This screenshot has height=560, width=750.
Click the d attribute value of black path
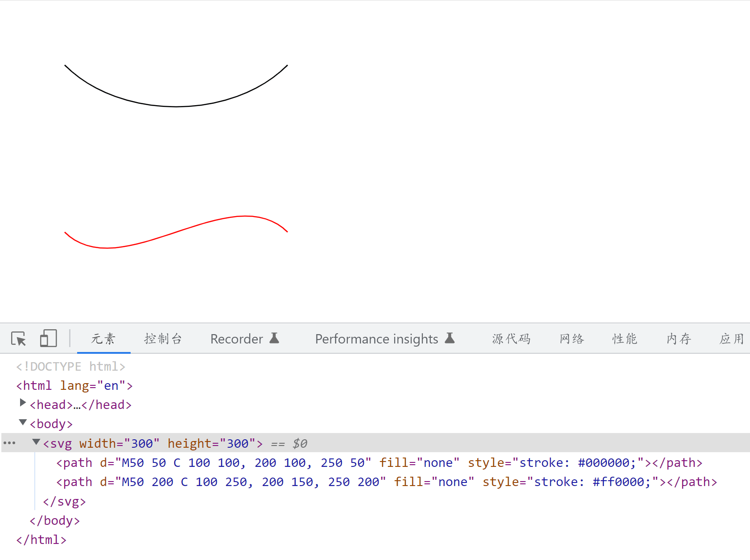243,462
